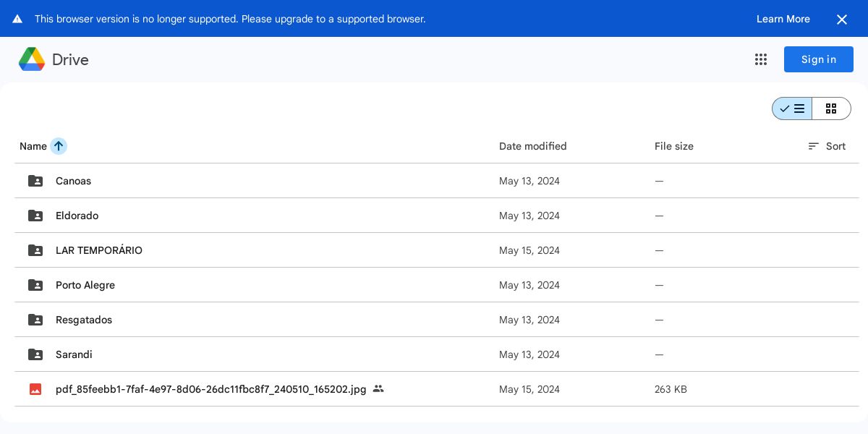The height and width of the screenshot is (434, 868).
Task: Open the LAR TEMPORÁRIO folder
Action: [x=99, y=250]
